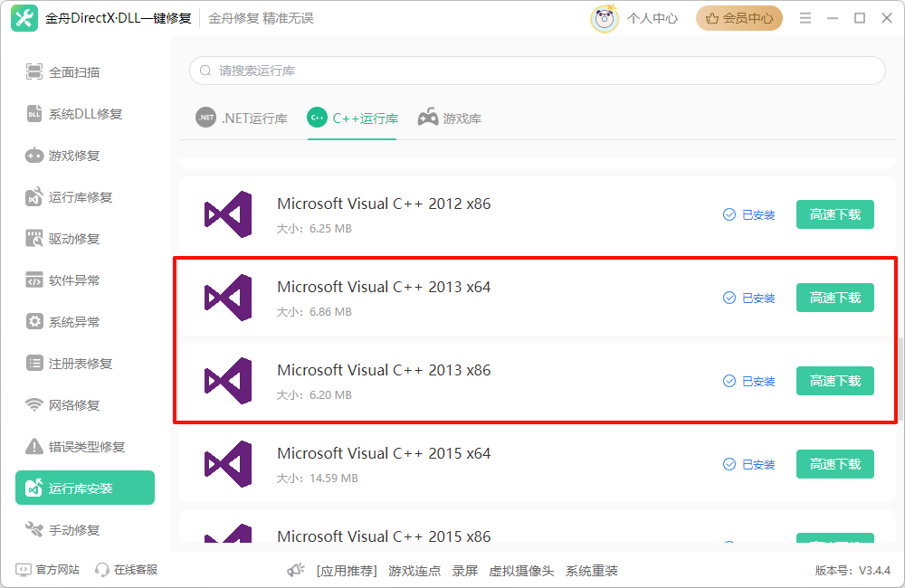Open 官方网站 link at bottom left
Viewport: 905px width, 588px height.
click(49, 570)
